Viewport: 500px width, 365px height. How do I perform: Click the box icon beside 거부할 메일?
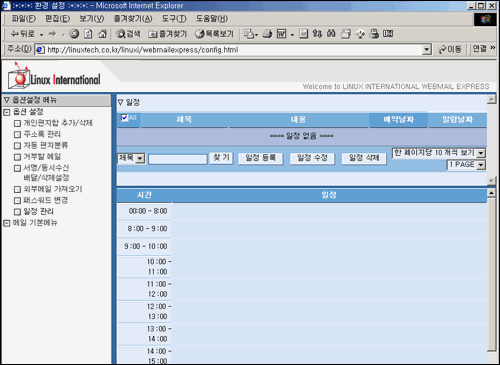[17, 157]
